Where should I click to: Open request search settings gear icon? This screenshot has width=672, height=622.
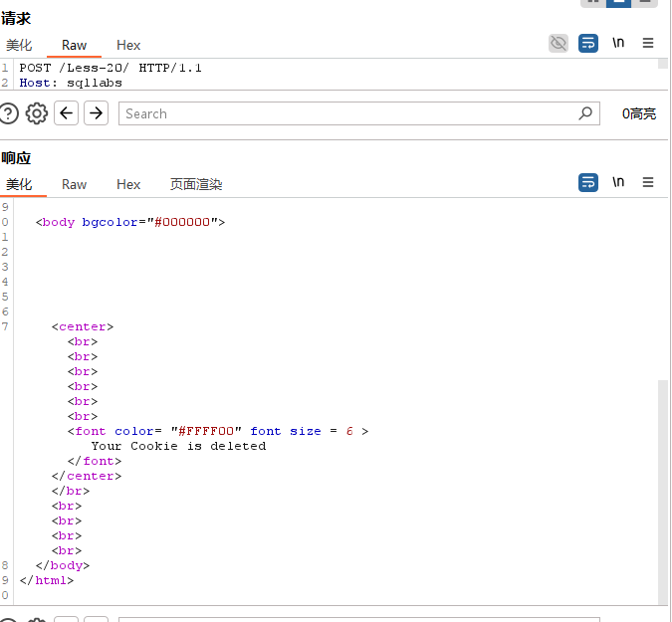pos(37,113)
